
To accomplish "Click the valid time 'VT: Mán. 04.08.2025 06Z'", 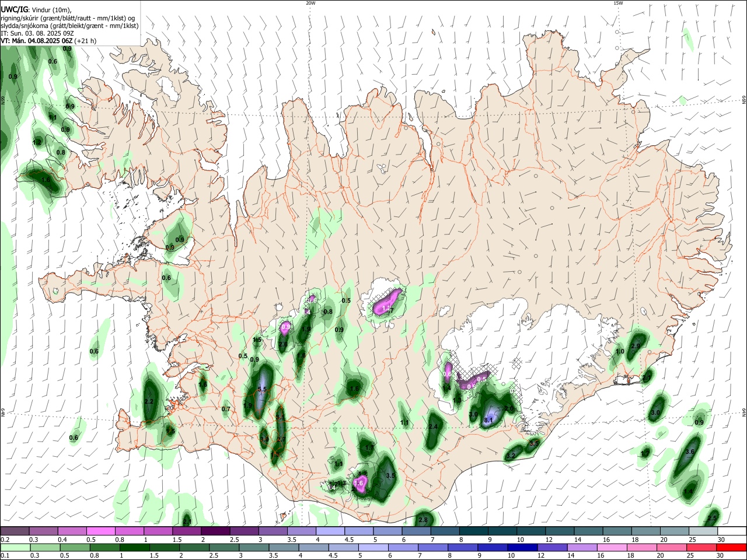I will click(37, 41).
